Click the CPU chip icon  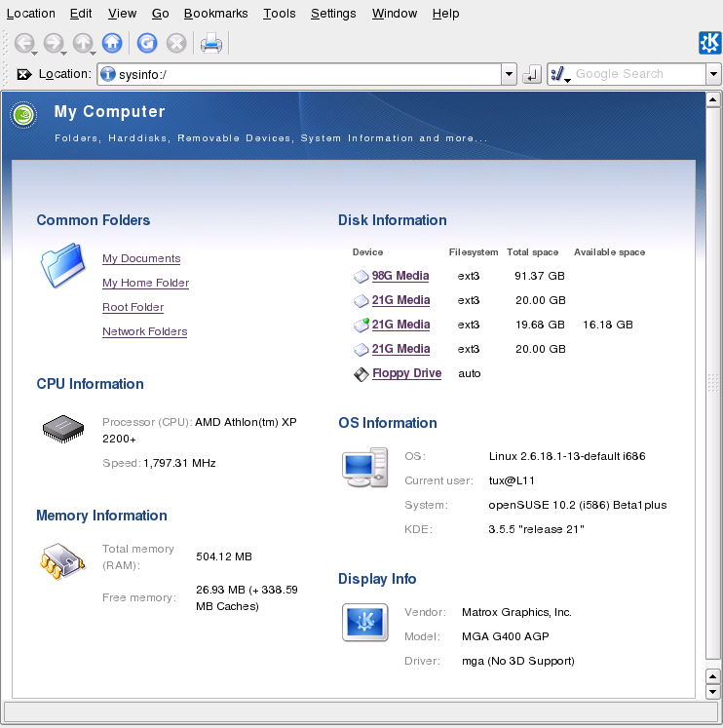(63, 429)
